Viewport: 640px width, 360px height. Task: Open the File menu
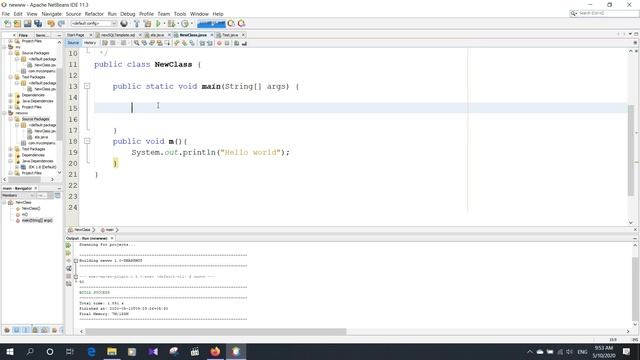6,14
